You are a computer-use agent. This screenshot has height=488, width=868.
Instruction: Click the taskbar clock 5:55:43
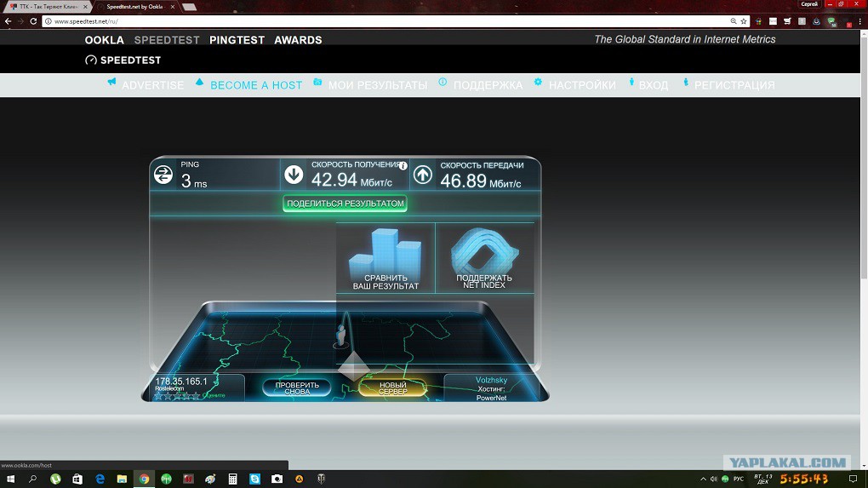[804, 479]
